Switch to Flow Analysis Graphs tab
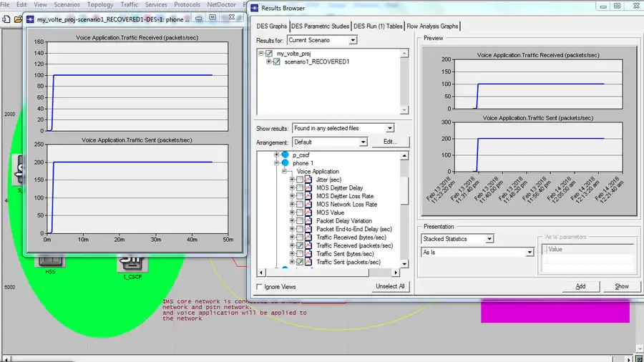Image resolution: width=644 pixels, height=362 pixels. point(432,26)
